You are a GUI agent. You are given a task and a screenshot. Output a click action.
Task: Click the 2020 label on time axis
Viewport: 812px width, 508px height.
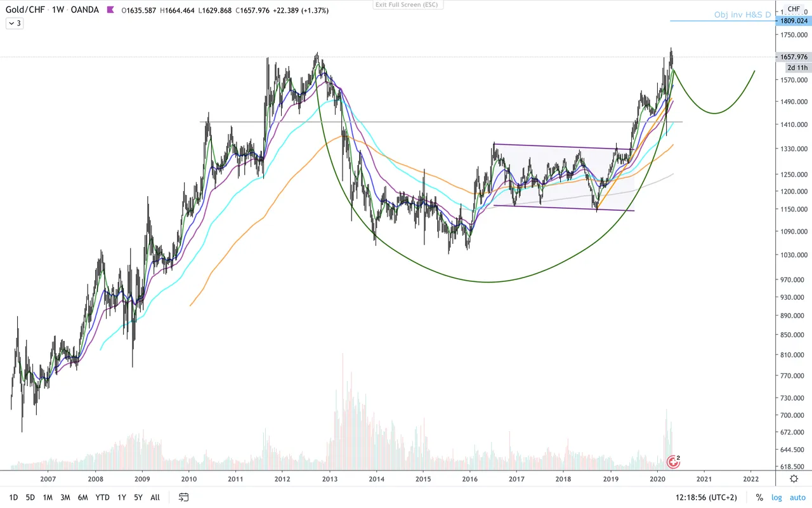coord(657,479)
